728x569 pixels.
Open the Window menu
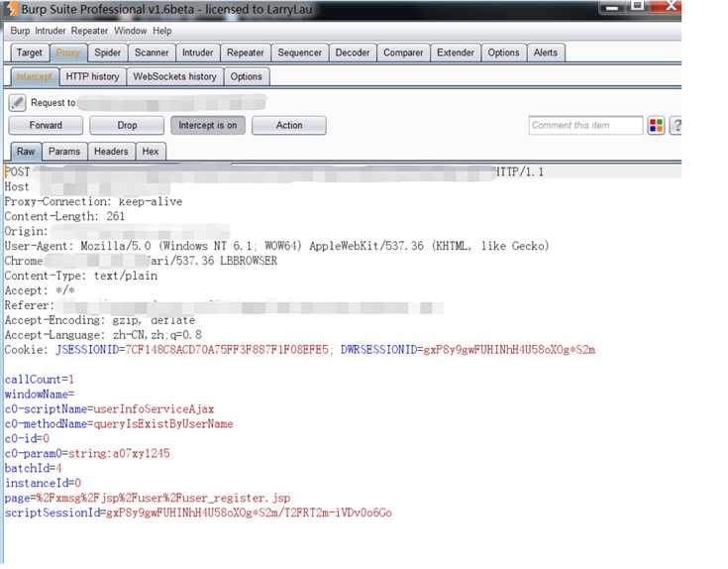click(x=131, y=31)
